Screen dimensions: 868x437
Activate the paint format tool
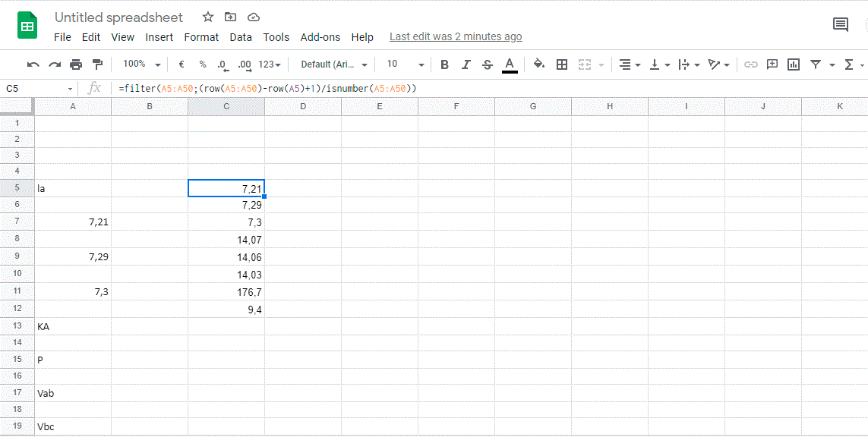coord(97,64)
